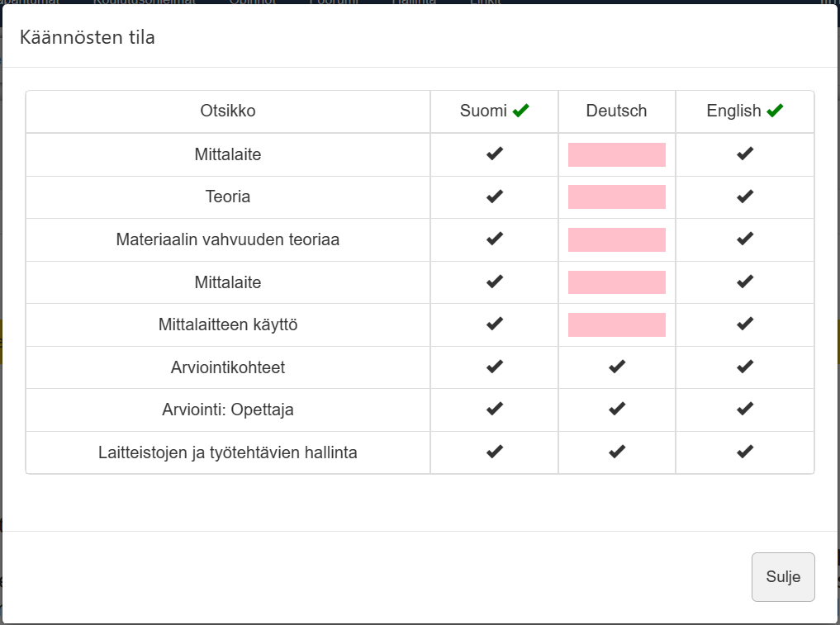
Task: Click the green checkmark beside Suomi header
Action: pyautogui.click(x=520, y=111)
